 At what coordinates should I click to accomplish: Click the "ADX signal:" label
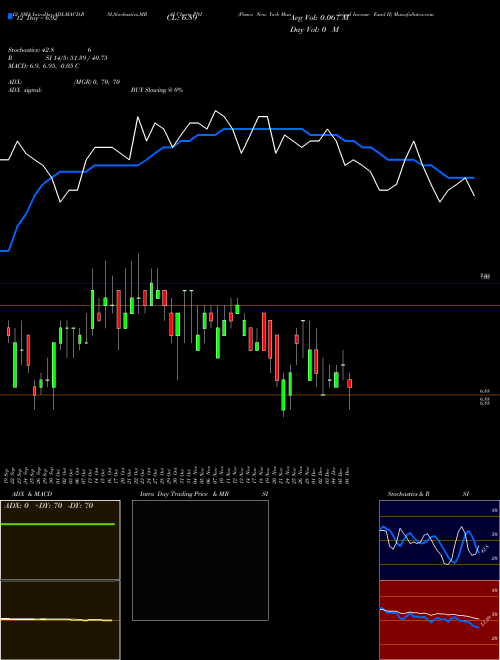25,90
